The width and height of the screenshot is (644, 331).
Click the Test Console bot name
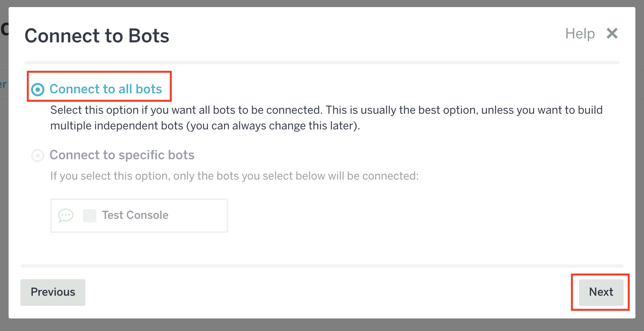click(x=135, y=215)
